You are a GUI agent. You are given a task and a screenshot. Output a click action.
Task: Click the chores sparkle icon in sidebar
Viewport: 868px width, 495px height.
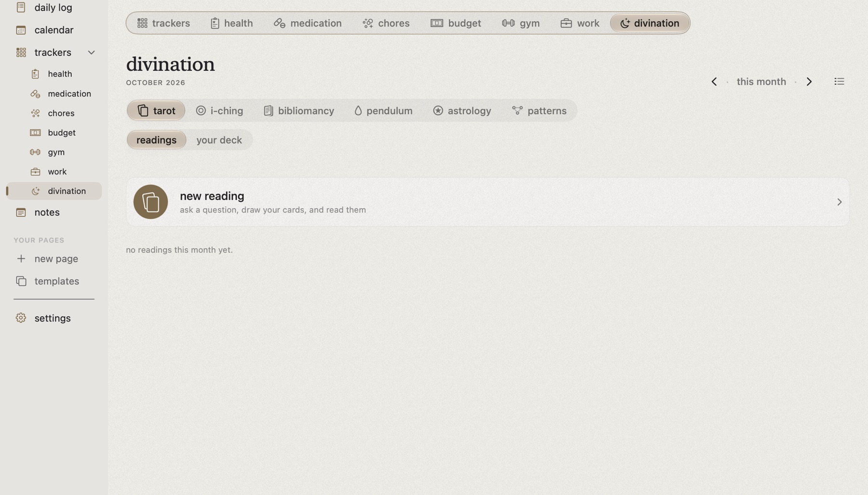(35, 113)
